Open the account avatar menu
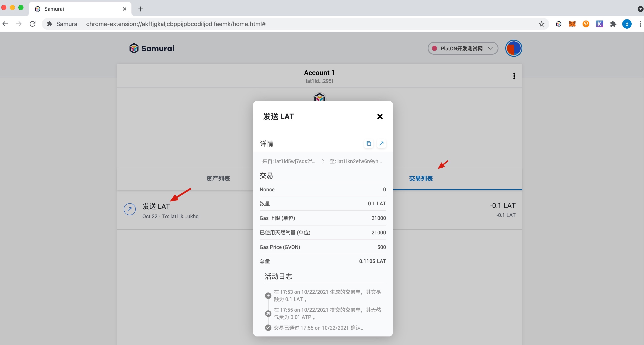The width and height of the screenshot is (644, 345). [513, 48]
